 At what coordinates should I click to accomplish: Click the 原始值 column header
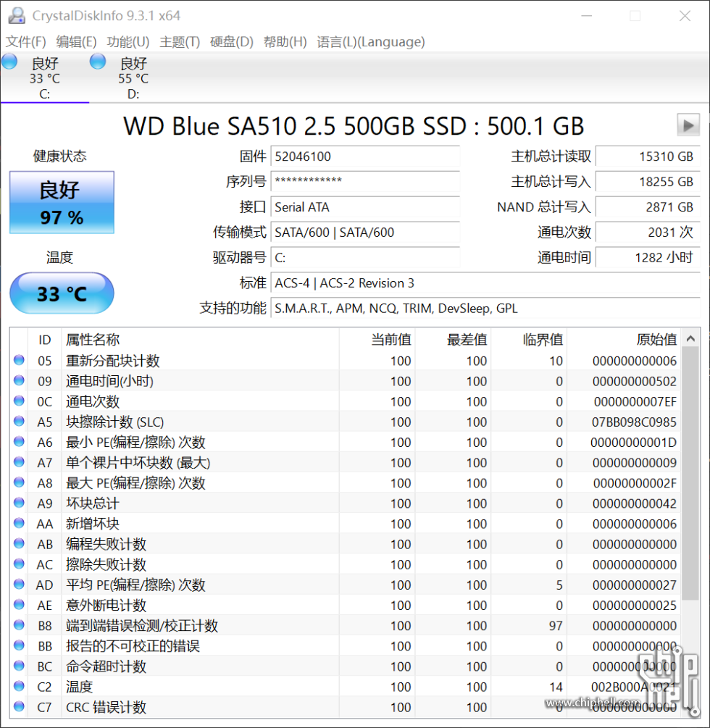(624, 340)
